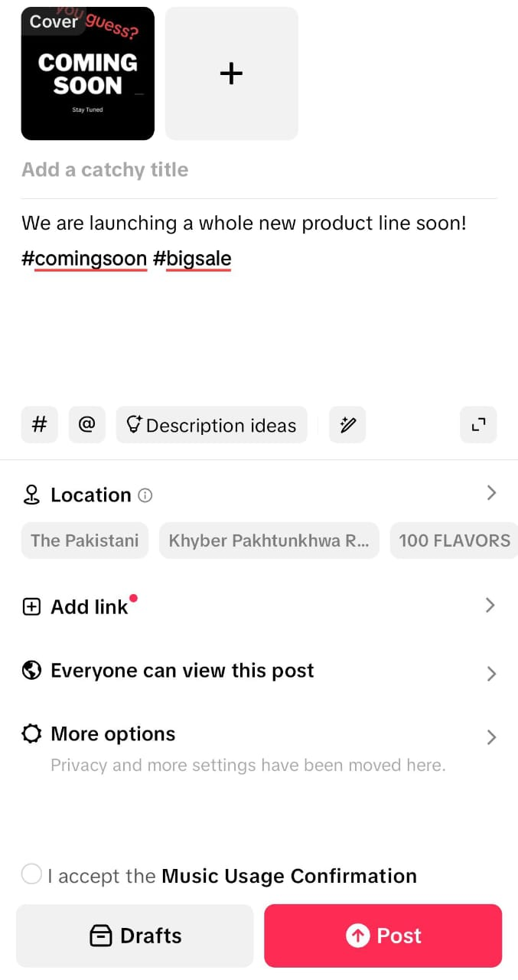Click the location pin icon
This screenshot has height=980, width=518.
(31, 495)
